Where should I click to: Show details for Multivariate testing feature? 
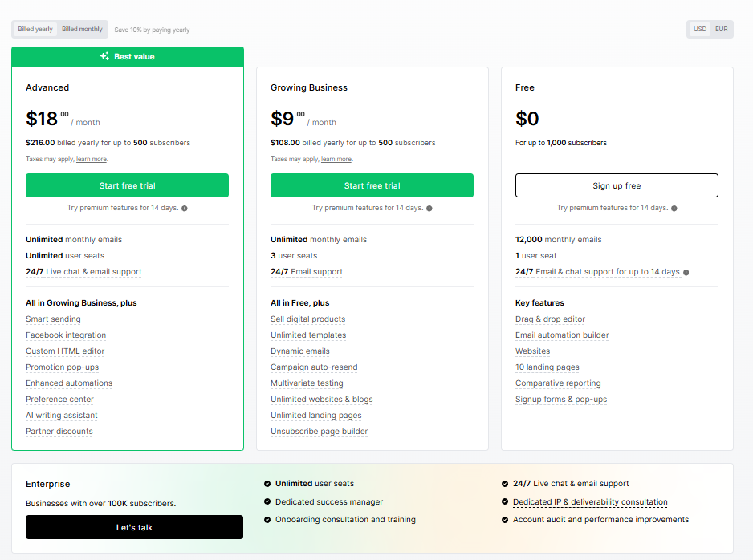point(307,383)
